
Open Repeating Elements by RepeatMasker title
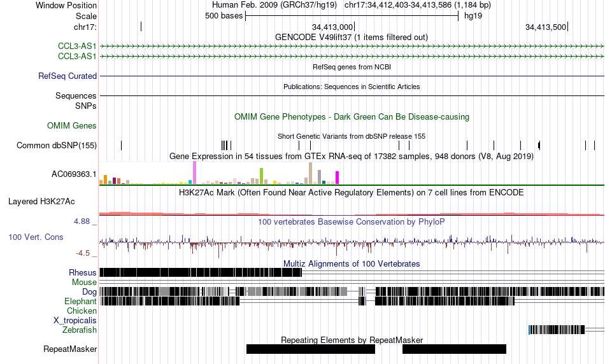click(352, 340)
